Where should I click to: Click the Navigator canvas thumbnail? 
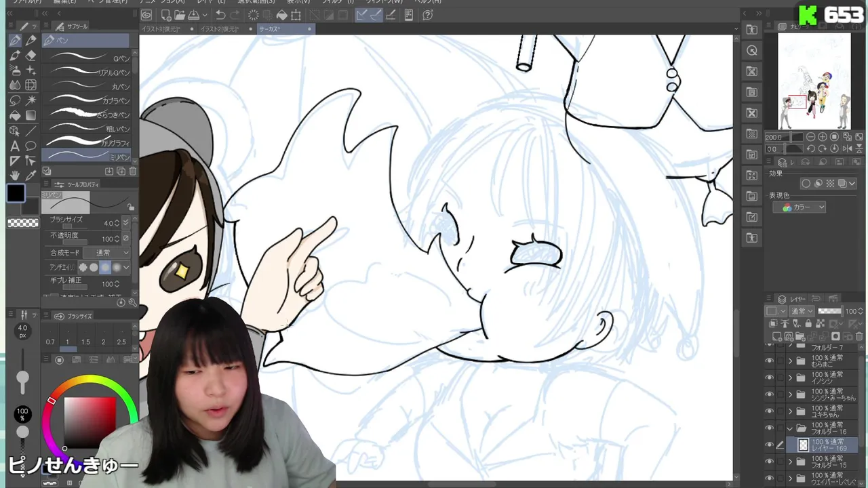(814, 81)
